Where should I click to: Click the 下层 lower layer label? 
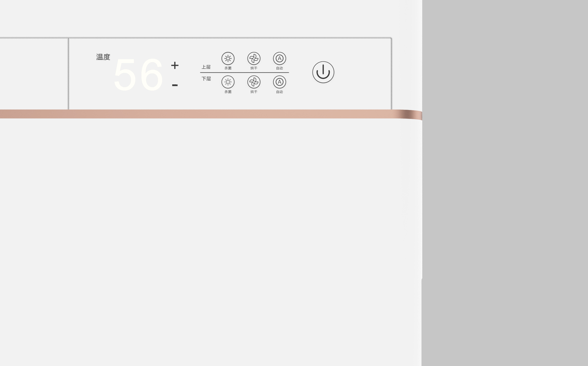point(206,79)
